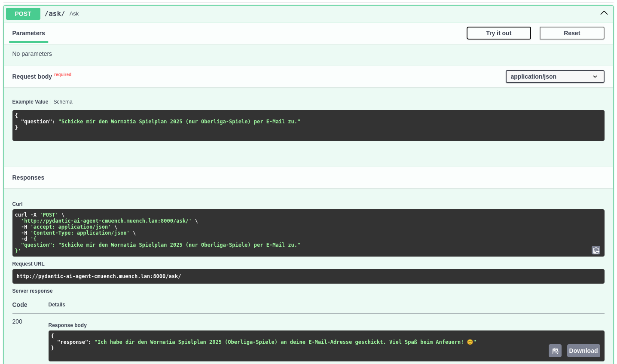The image size is (617, 364).
Task: Click the Response body label
Action: click(67, 325)
